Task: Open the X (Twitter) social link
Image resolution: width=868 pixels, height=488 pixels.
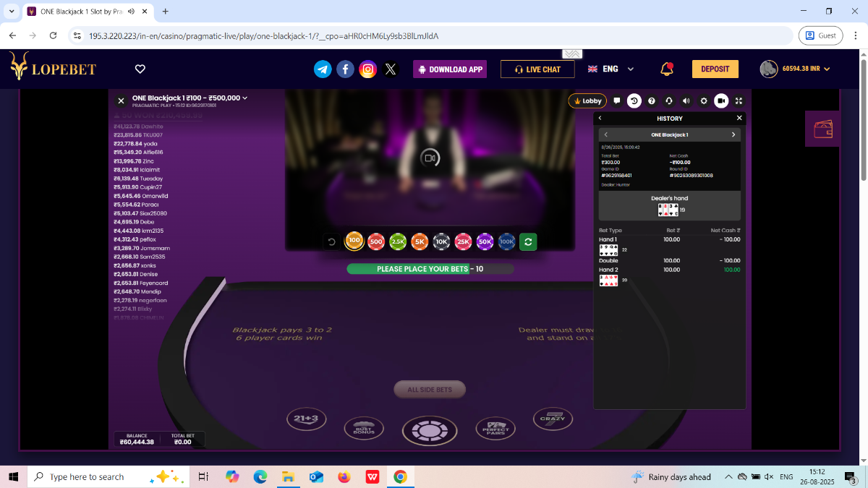Action: coord(391,69)
